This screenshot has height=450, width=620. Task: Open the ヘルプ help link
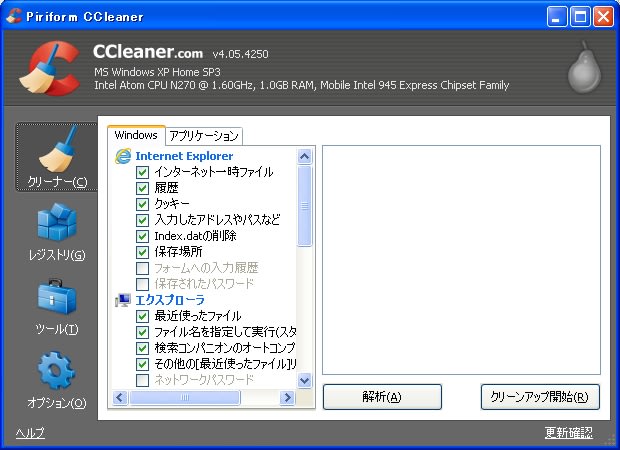(30, 433)
